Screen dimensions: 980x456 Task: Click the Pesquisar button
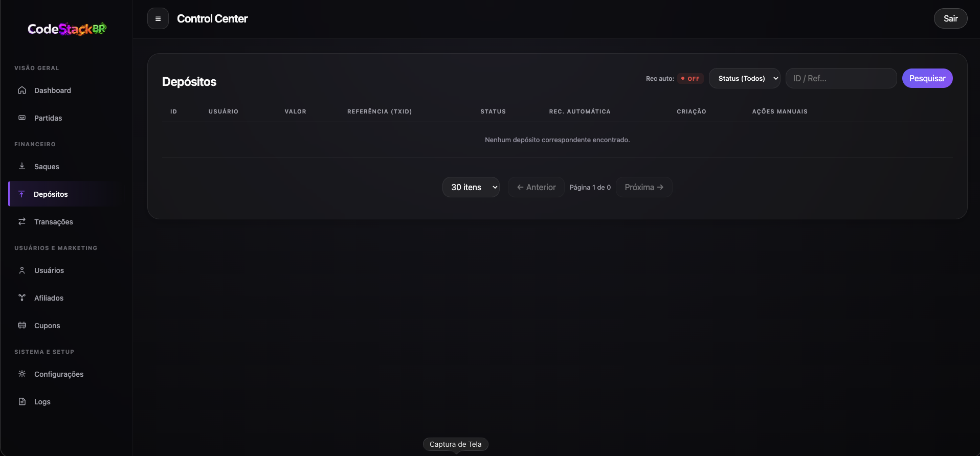pyautogui.click(x=927, y=78)
